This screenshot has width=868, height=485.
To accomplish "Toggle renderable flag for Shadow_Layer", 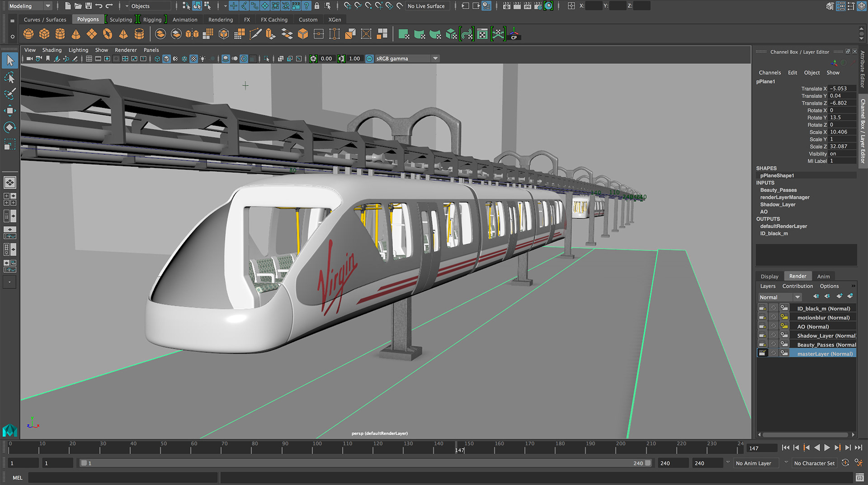I will 762,335.
